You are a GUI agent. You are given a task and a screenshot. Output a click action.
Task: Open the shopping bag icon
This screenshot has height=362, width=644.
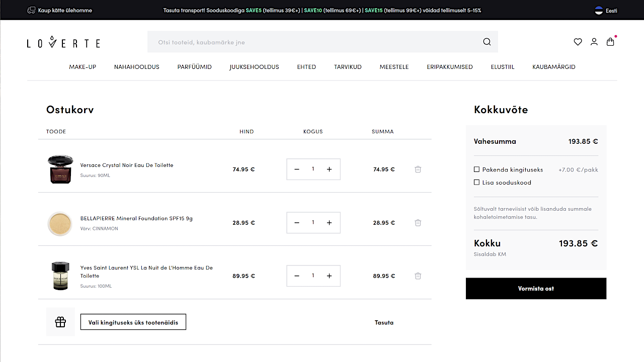coord(610,42)
